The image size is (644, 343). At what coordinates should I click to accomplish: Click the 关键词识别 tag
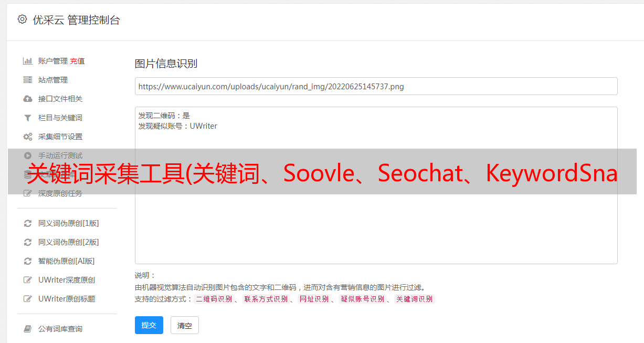click(415, 299)
